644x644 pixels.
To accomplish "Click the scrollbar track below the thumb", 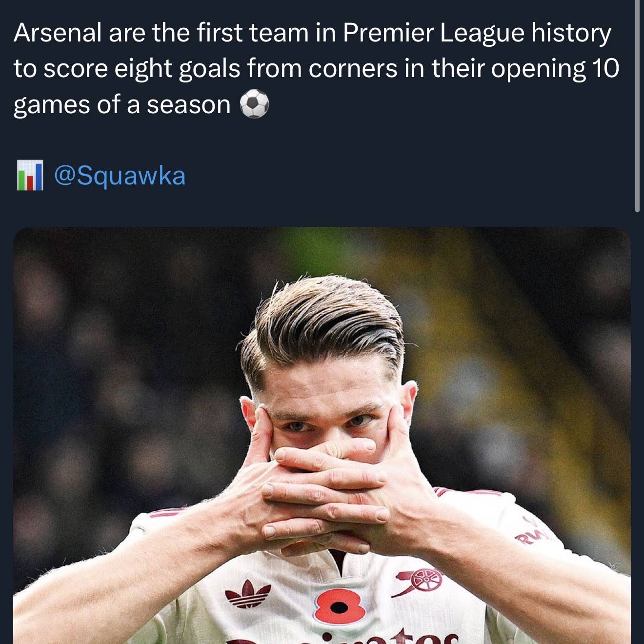I will (637, 428).
